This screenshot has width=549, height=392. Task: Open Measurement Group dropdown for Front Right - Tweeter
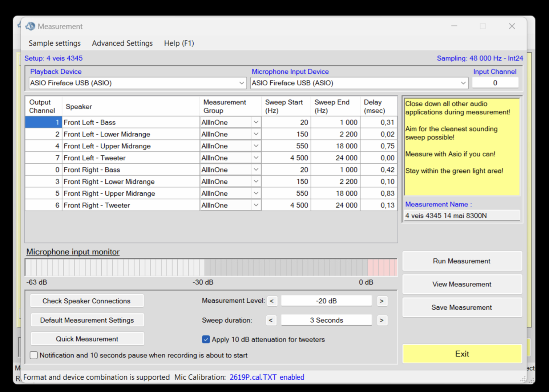click(x=256, y=205)
